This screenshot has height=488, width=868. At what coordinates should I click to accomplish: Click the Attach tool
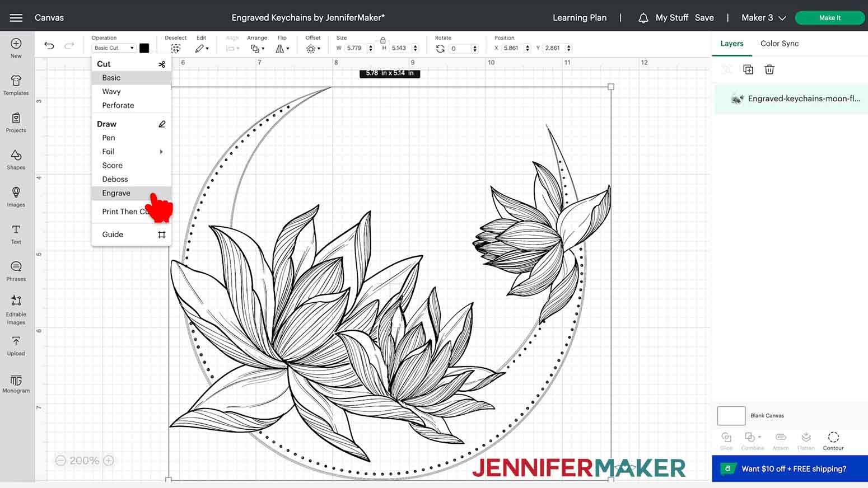click(x=781, y=441)
